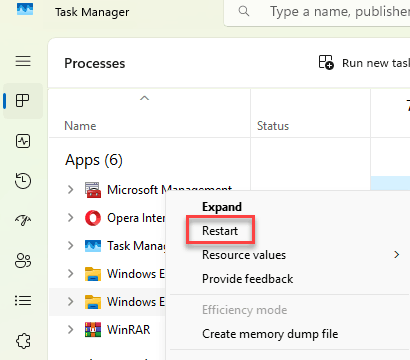Viewport: 410px width, 360px height.
Task: Click the Run new task button
Action: pyautogui.click(x=364, y=63)
